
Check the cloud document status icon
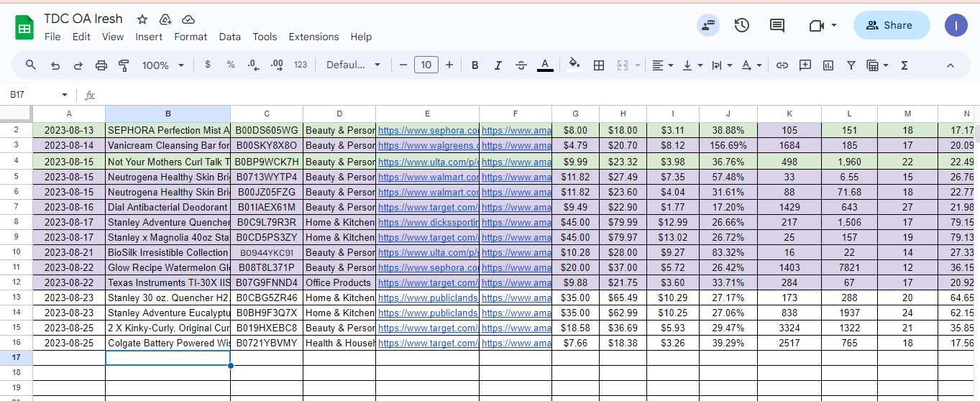[x=188, y=19]
